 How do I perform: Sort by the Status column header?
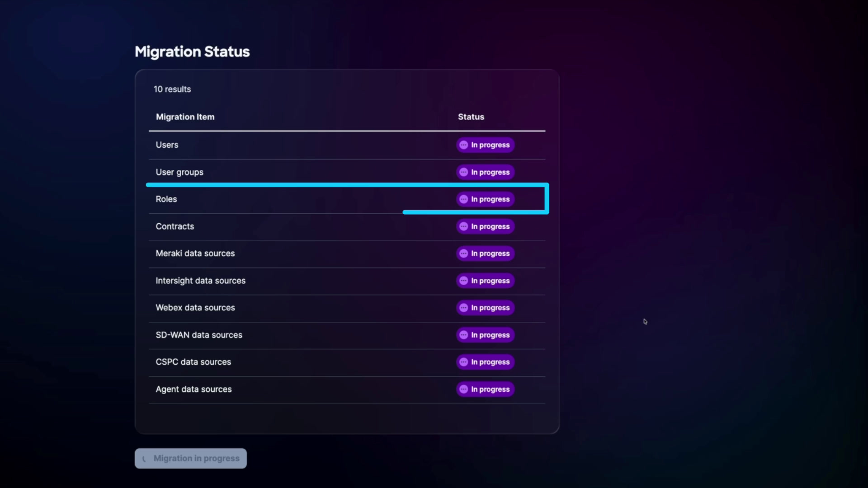point(471,117)
